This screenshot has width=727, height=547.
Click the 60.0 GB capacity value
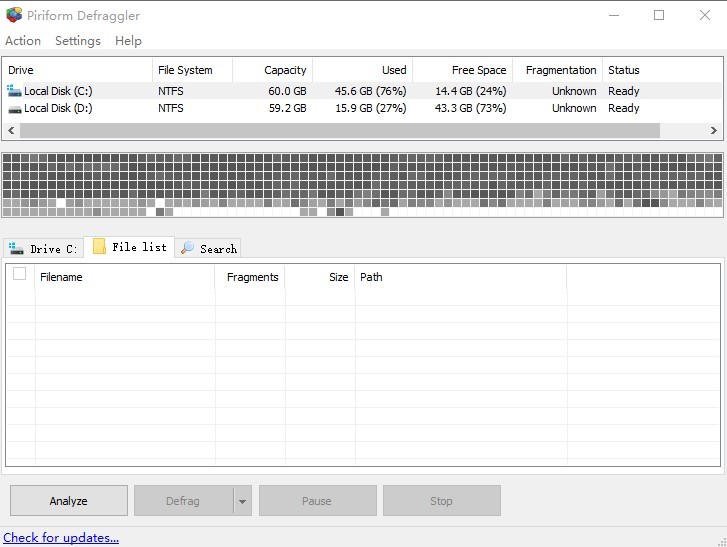coord(287,91)
